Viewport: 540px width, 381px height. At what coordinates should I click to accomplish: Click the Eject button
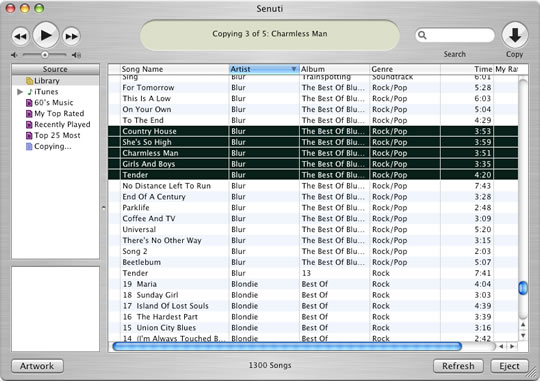tap(509, 366)
